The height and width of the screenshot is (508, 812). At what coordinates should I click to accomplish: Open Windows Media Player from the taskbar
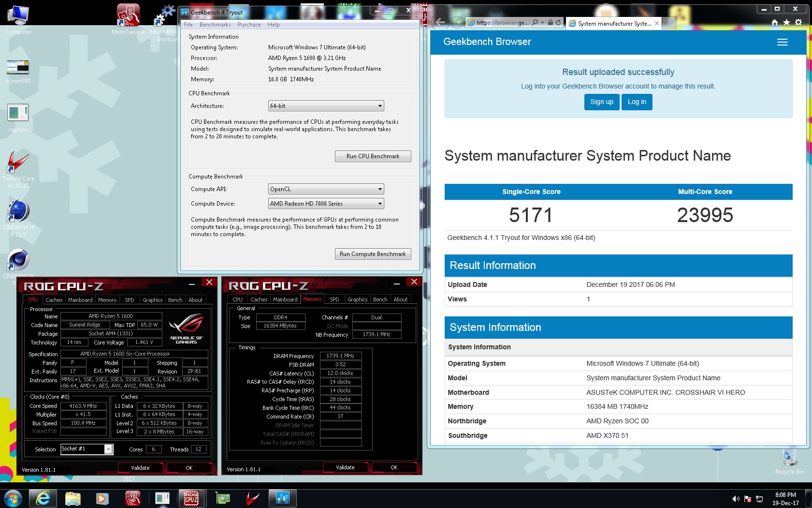pos(102,498)
